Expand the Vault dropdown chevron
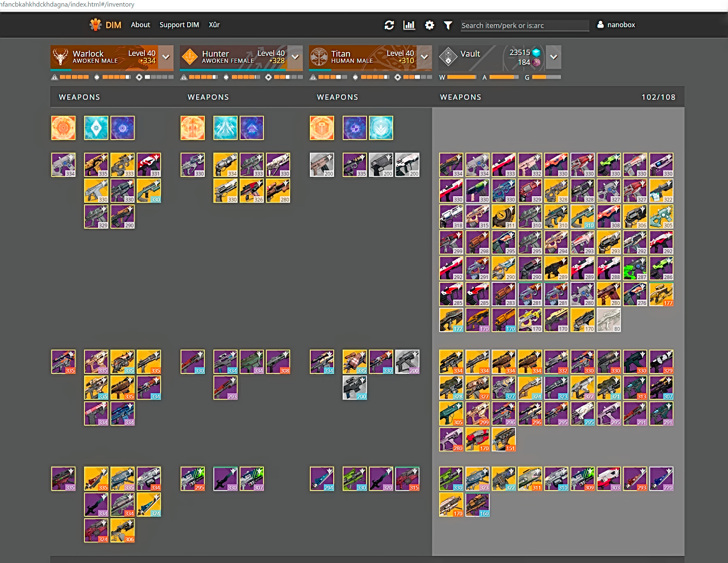Viewport: 728px width, 563px height. 554,57
